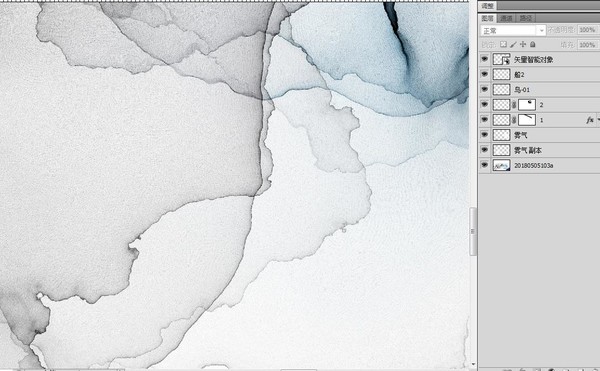The image size is (600, 371).
Task: Expand layer 1 effects arrow
Action: (x=598, y=120)
